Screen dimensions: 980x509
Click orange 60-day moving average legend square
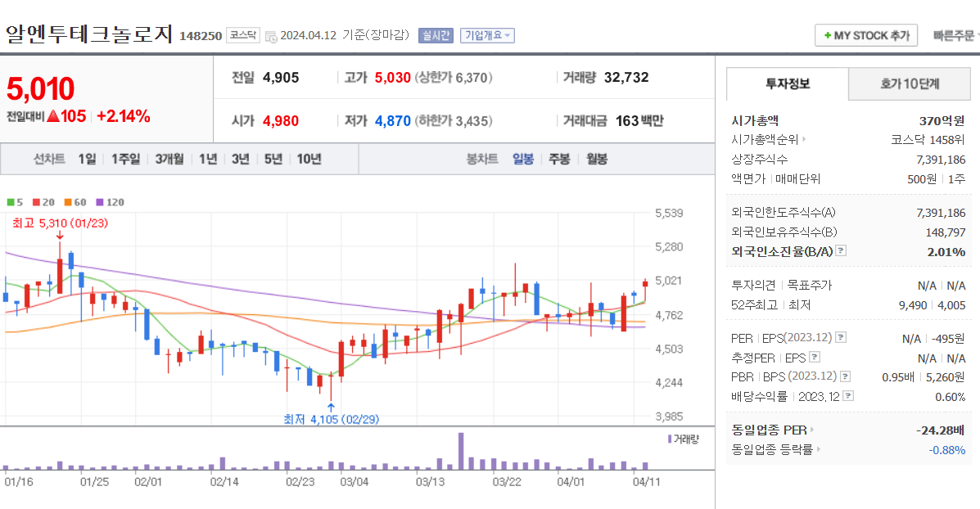(x=68, y=202)
